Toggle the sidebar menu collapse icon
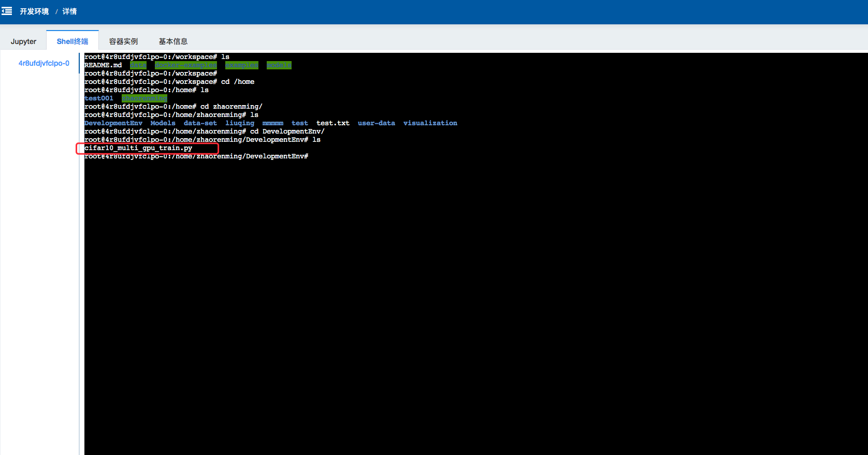 (7, 11)
